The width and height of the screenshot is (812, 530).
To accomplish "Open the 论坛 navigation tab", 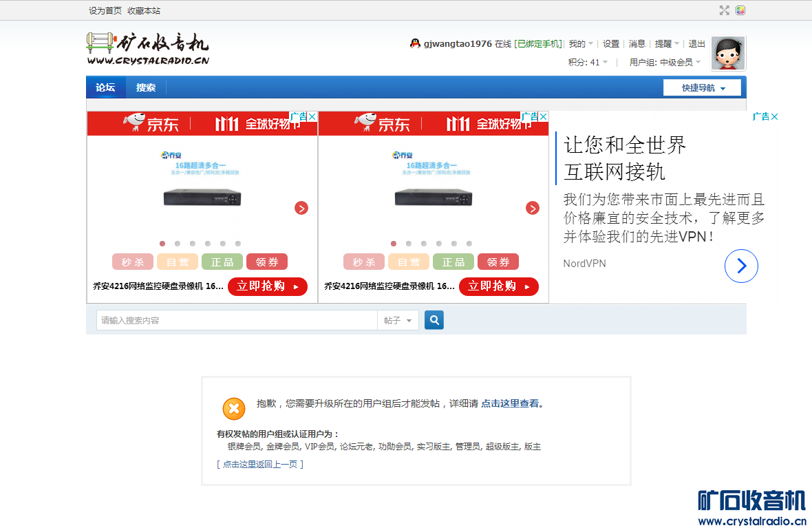I will click(x=106, y=87).
